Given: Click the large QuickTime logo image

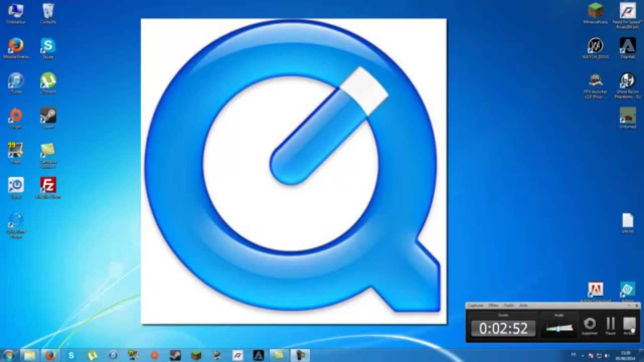Looking at the screenshot, I should click(x=294, y=172).
